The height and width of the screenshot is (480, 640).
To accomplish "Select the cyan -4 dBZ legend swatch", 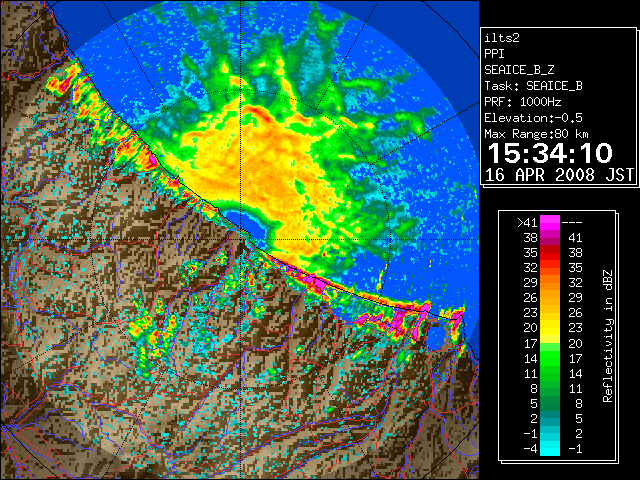I will pyautogui.click(x=550, y=448).
